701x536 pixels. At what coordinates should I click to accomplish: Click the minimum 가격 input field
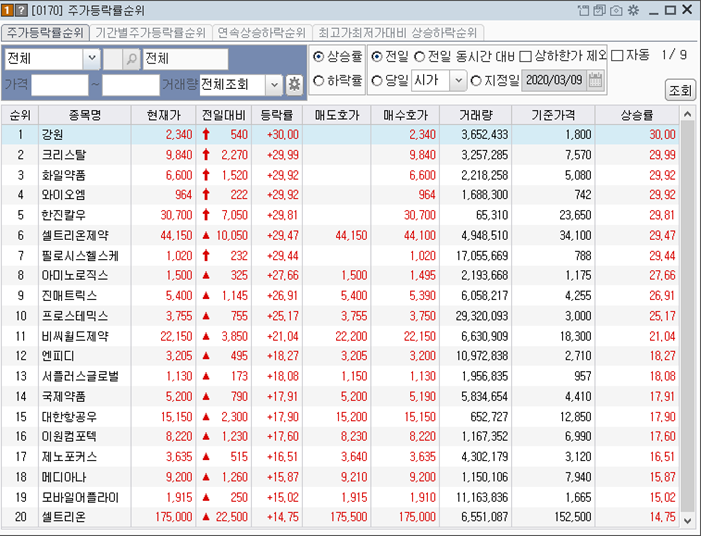60,84
